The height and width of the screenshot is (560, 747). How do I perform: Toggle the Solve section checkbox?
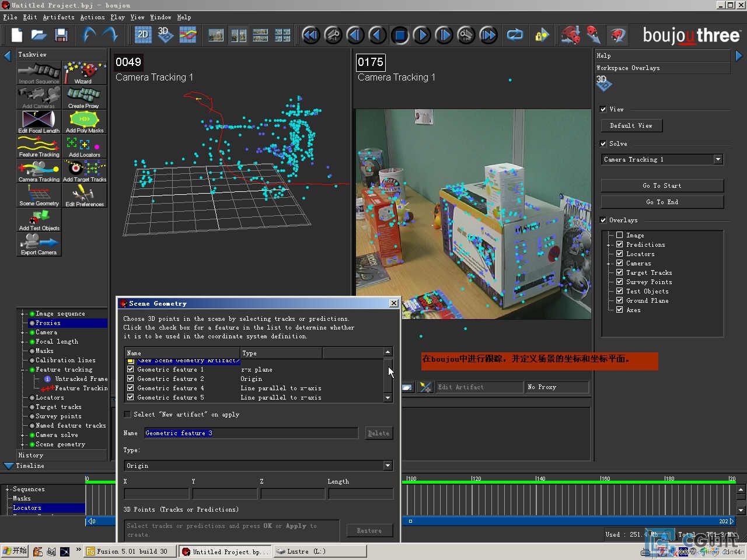point(603,143)
